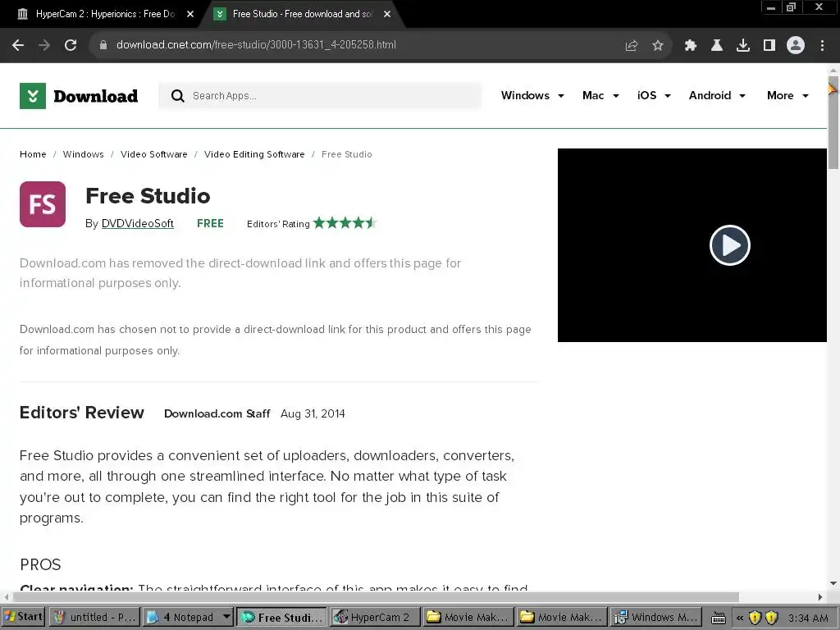Open Chrome Labs flask icon
Screen dimensions: 840x630
pos(716,46)
